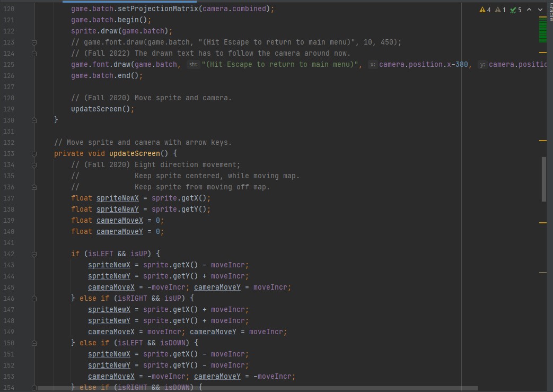Click the green inspections checkmark showing 5

pos(516,10)
